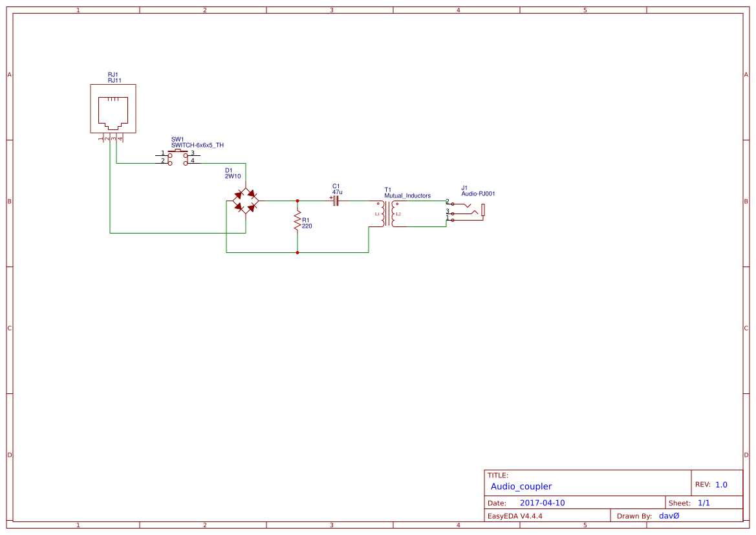This screenshot has height=535, width=756.
Task: Click the Drawn By value davØ
Action: pos(669,516)
